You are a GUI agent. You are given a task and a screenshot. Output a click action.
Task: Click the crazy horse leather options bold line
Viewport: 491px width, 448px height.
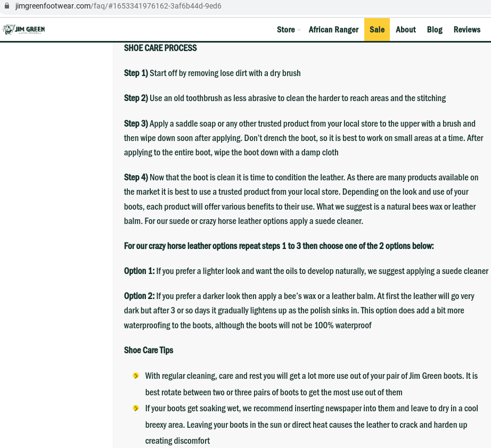click(279, 246)
